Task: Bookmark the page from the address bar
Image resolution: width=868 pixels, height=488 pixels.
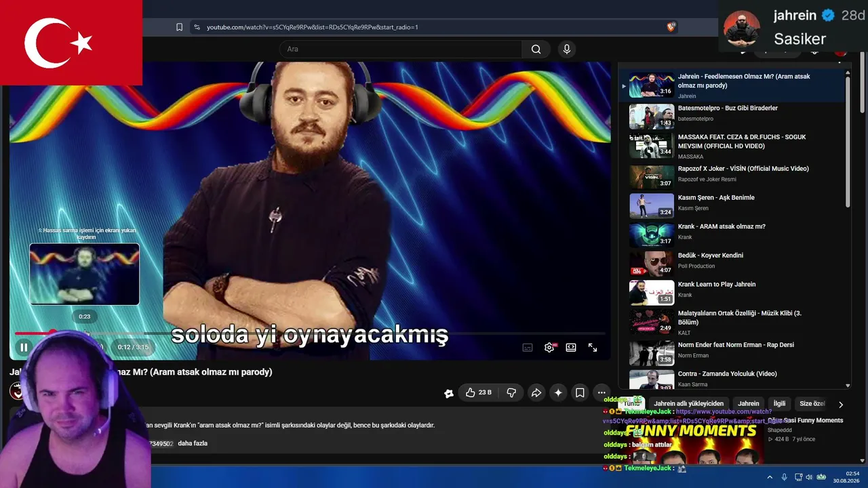Action: coord(179,27)
